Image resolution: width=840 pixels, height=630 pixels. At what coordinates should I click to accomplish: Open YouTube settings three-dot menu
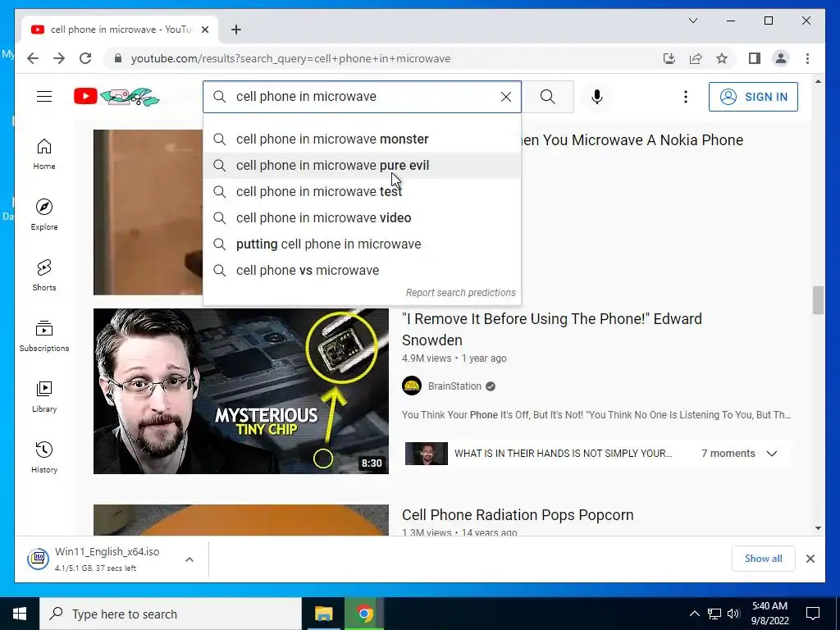tap(685, 97)
